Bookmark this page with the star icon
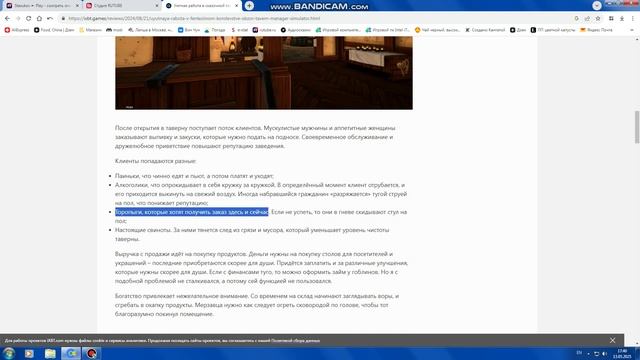The width and height of the screenshot is (640, 360). [x=598, y=18]
